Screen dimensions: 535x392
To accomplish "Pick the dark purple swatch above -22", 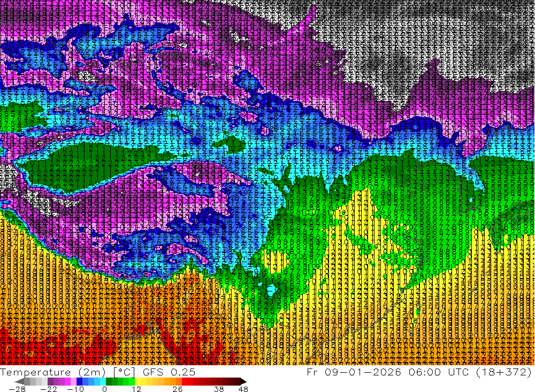I will 50,382.
